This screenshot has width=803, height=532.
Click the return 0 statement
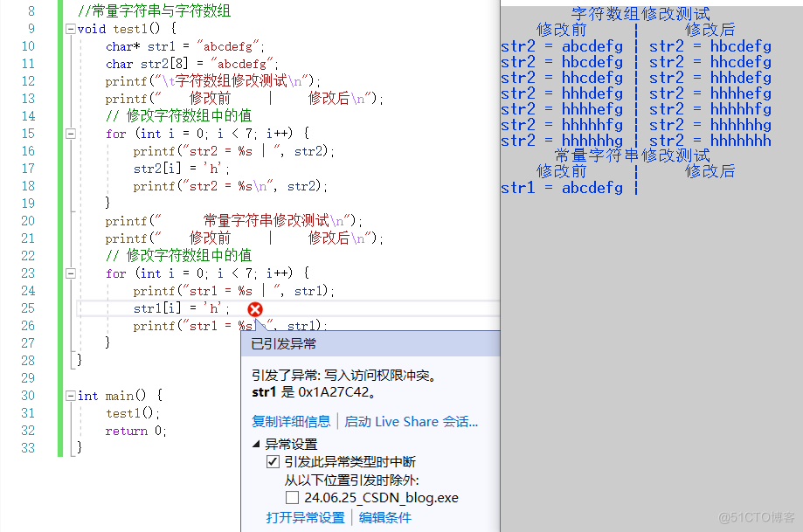135,432
